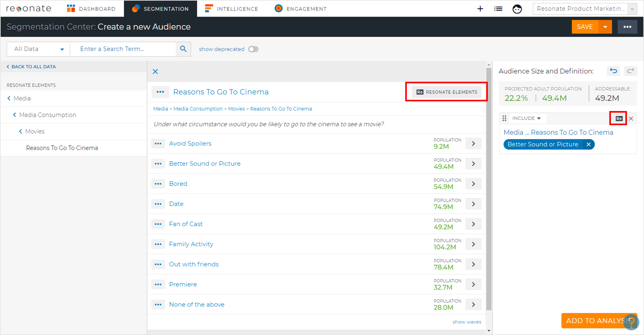Toggle the show deprecated switch
The image size is (644, 335).
pos(253,49)
